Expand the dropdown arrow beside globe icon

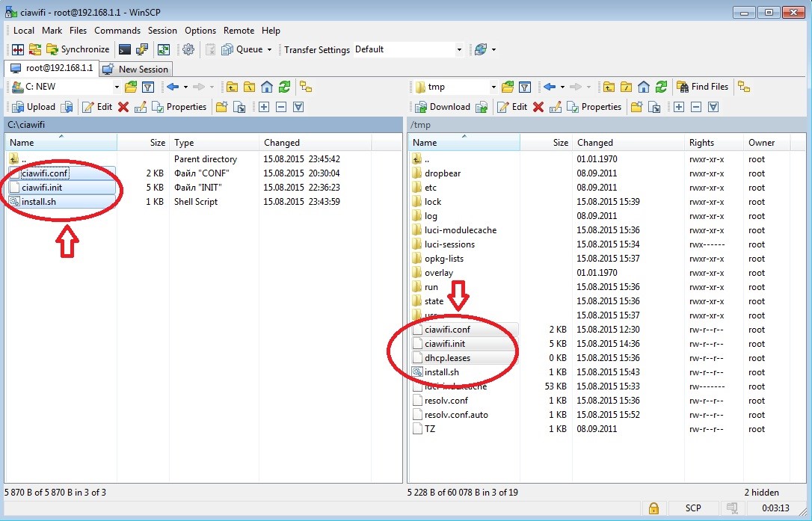point(493,50)
